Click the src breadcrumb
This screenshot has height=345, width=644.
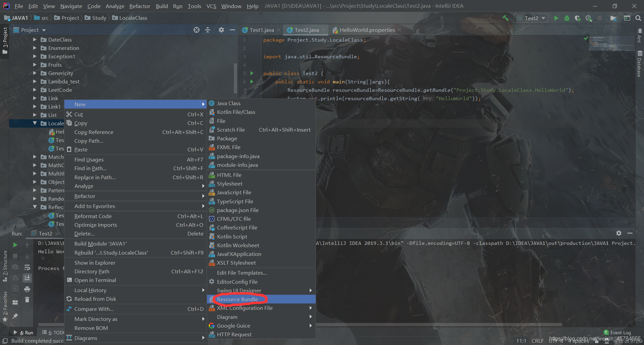tap(42, 18)
